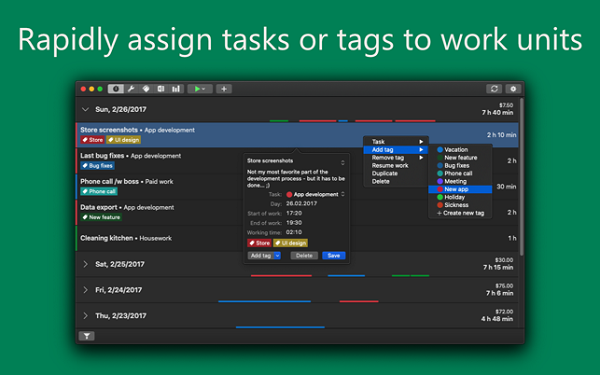600x375 pixels.
Task: Open the Task submenu
Action: click(396, 142)
